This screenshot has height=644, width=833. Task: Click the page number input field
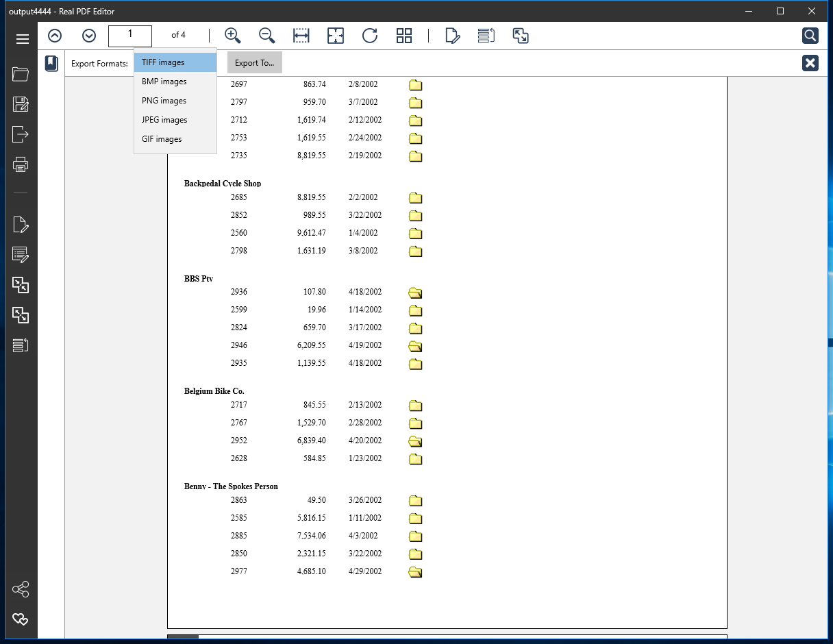click(130, 36)
